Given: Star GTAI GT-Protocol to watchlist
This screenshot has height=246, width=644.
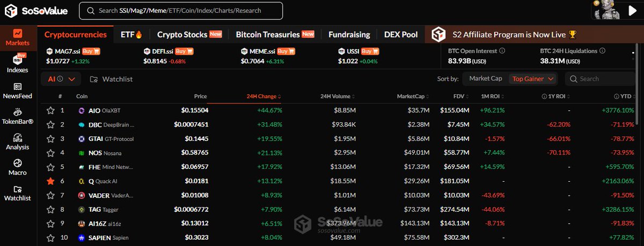Looking at the screenshot, I should coord(50,138).
